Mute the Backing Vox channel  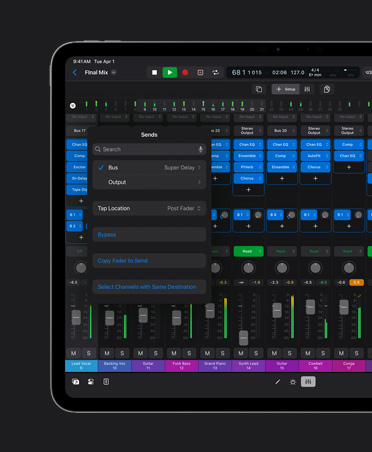pyautogui.click(x=107, y=353)
